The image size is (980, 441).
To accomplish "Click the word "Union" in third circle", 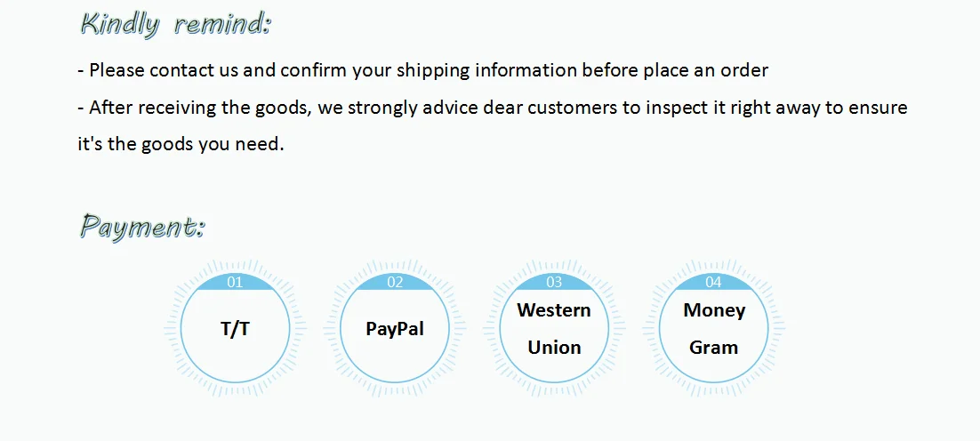I will (554, 348).
